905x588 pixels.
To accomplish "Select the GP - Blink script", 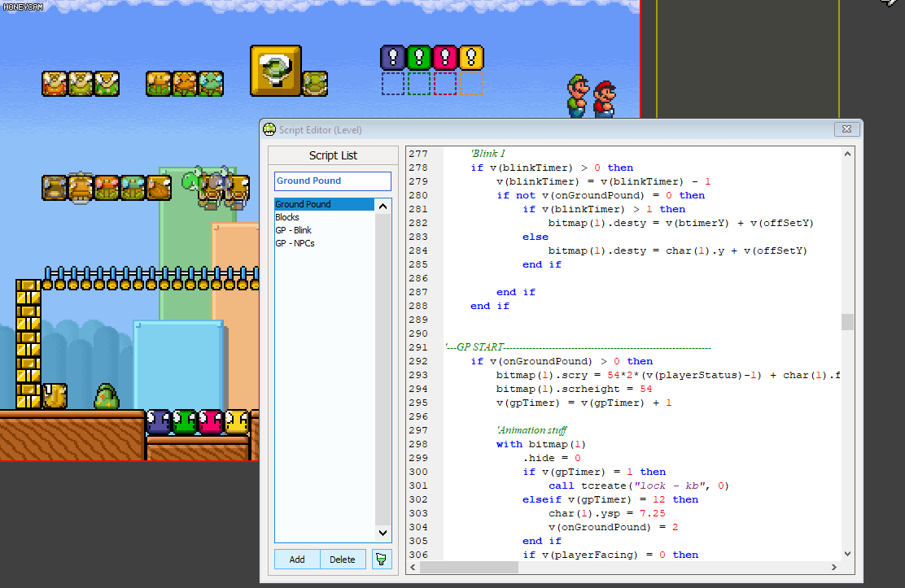I will [x=324, y=230].
